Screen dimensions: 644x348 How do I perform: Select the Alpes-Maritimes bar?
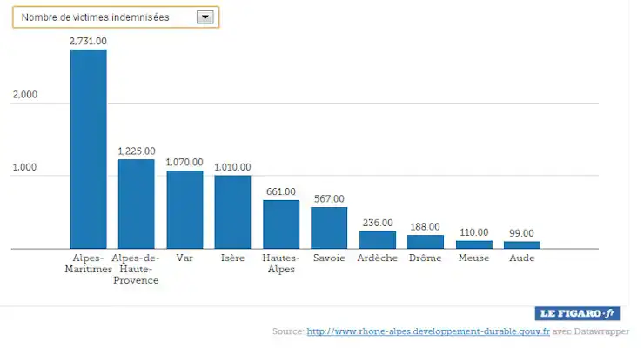tap(88, 149)
